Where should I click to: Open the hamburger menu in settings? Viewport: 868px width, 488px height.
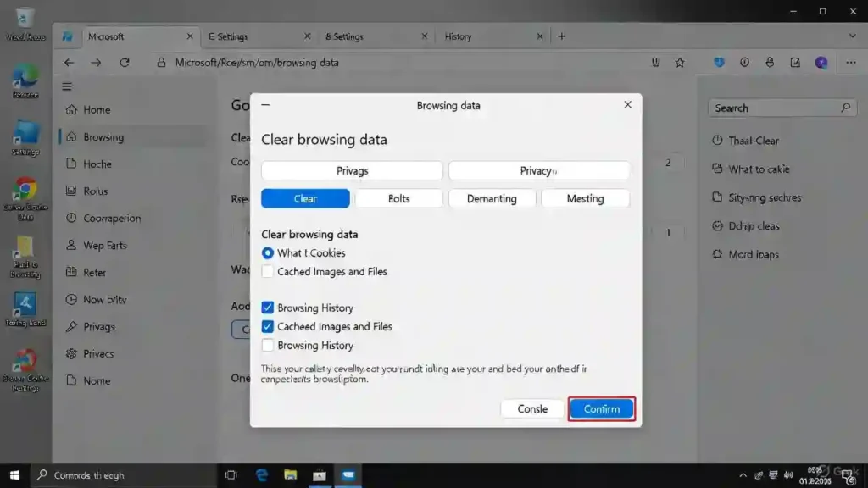coord(66,86)
